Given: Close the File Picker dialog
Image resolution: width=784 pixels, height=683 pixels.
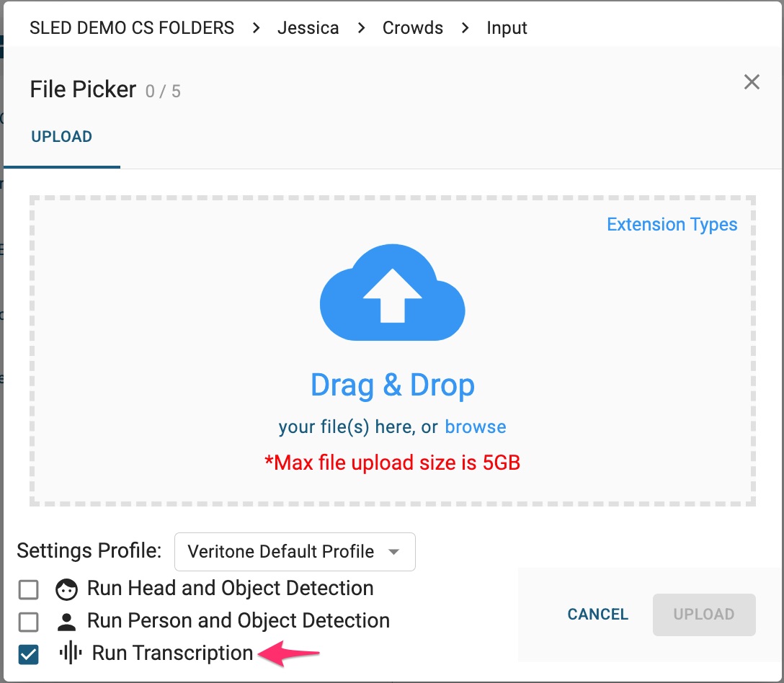Looking at the screenshot, I should pyautogui.click(x=752, y=82).
